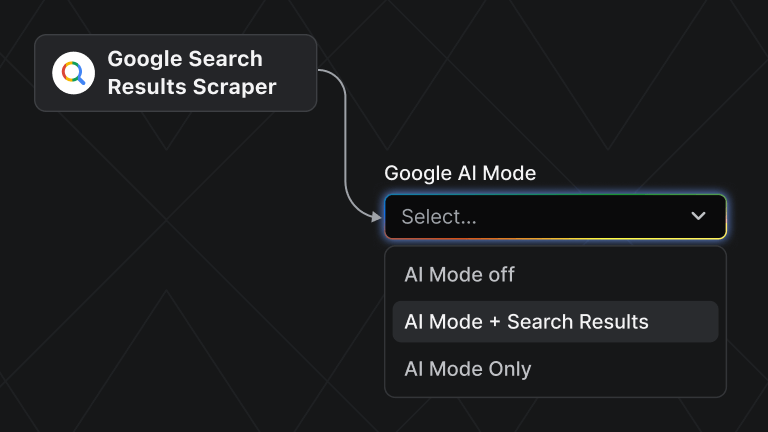Click the Google Search Results Scraper node
Image resolution: width=768 pixels, height=432 pixels.
click(x=176, y=73)
